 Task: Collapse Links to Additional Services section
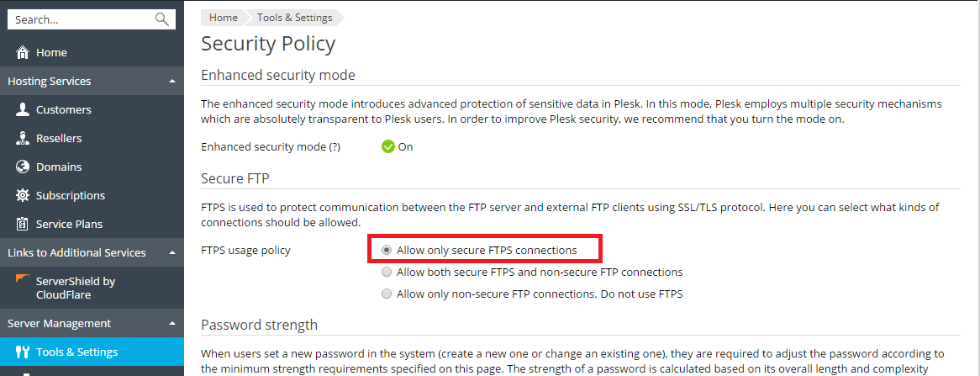coord(171,253)
